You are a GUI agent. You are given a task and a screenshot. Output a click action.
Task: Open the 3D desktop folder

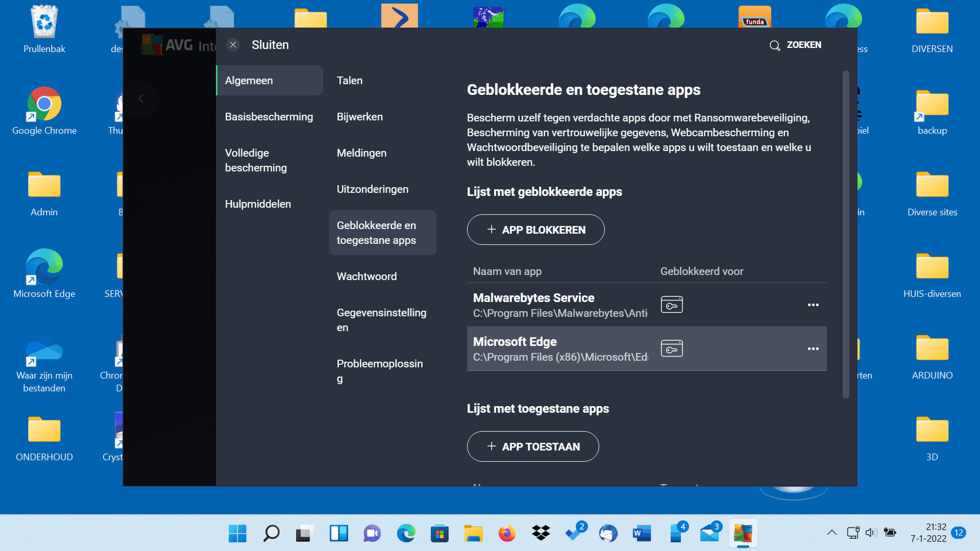click(932, 438)
